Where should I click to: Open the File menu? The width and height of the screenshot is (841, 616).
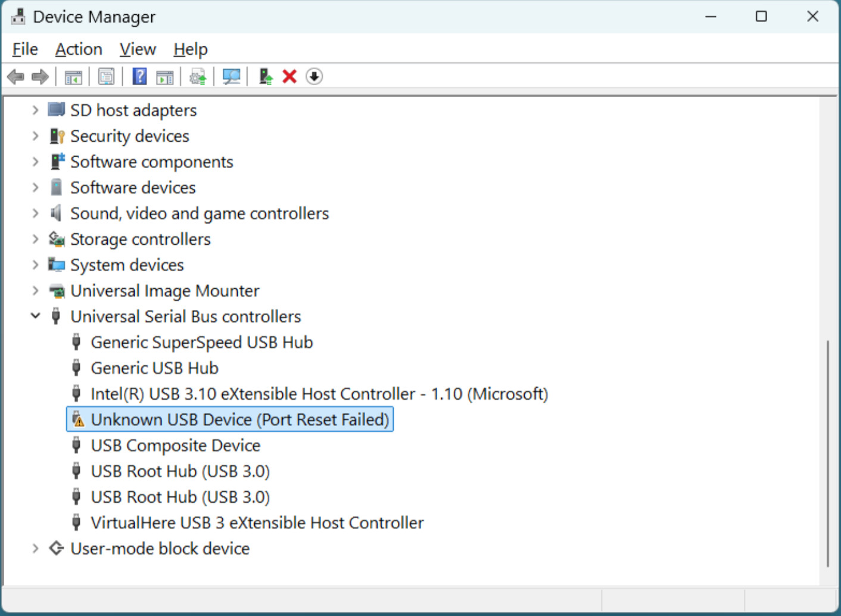pyautogui.click(x=25, y=49)
